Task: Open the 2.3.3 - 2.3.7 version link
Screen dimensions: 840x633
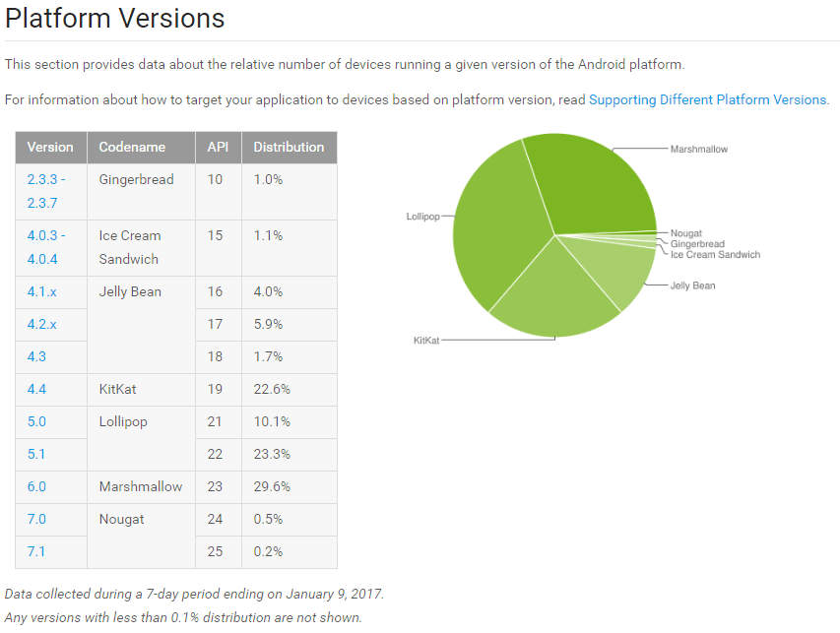Action: (x=46, y=191)
